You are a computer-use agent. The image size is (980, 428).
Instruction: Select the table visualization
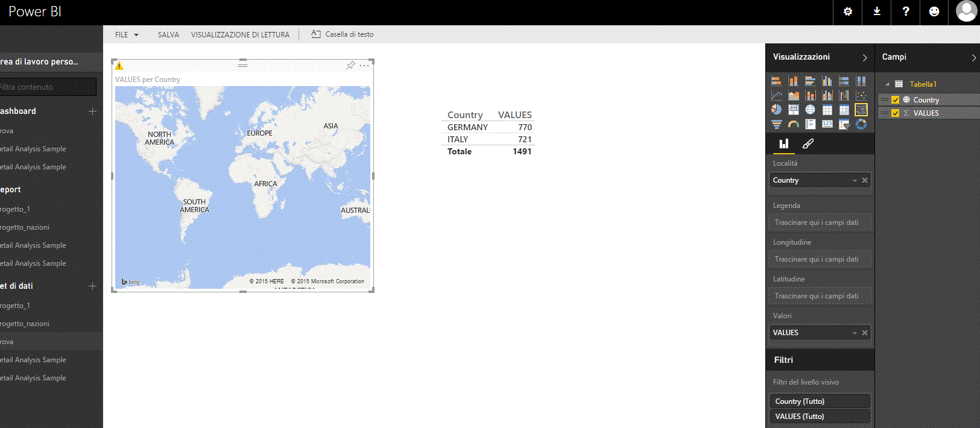[827, 110]
